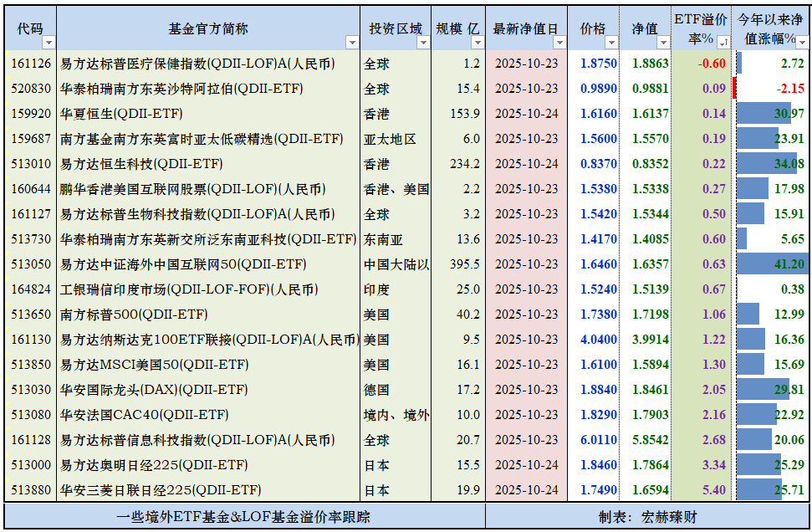Select the 易方达标普信息科技指数(QDII-LOF)A(人民币) cell
The height and width of the screenshot is (532, 812).
pos(208,440)
